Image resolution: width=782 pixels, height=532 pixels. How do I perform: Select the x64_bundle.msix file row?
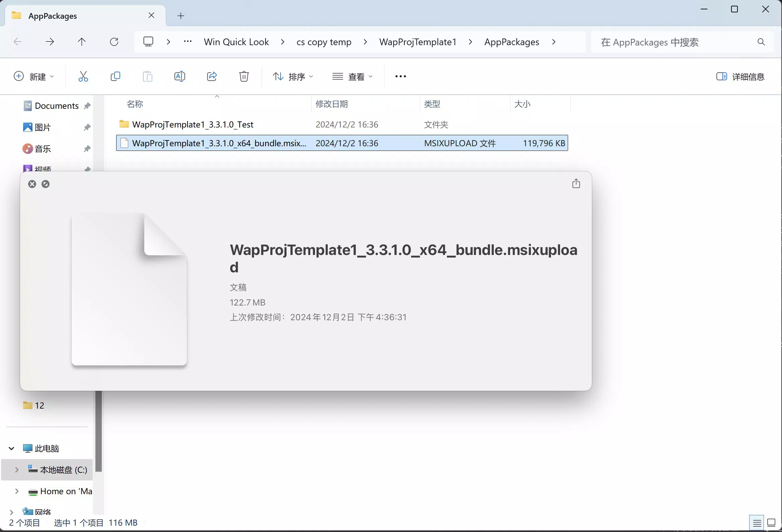coord(342,143)
